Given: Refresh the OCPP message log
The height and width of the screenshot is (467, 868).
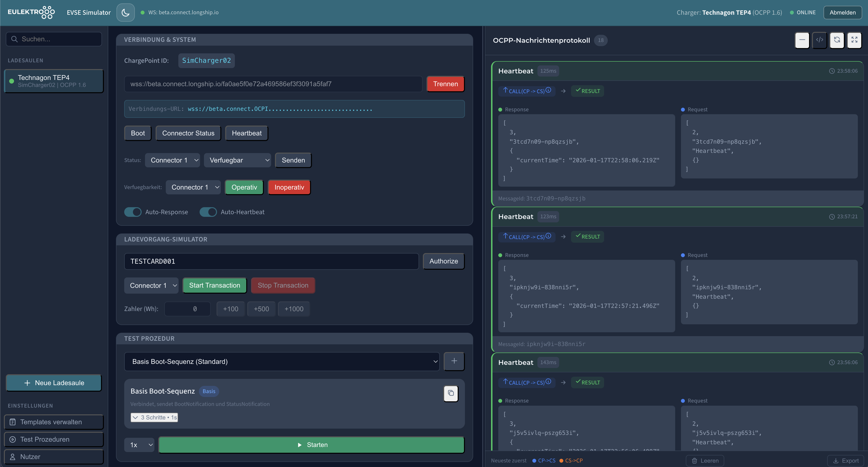Looking at the screenshot, I should tap(837, 40).
